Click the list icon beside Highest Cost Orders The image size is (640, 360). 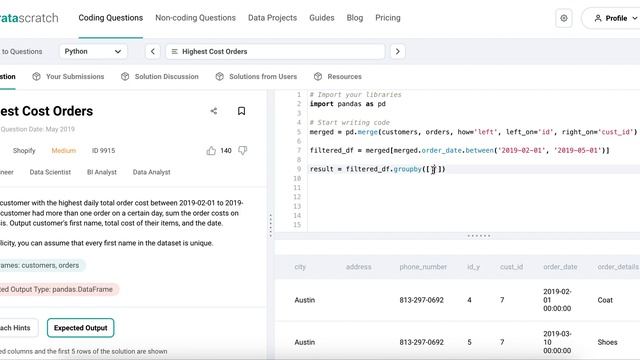click(x=175, y=51)
